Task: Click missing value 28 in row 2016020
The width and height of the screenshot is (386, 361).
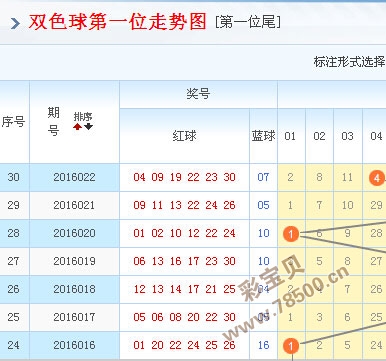Action: 376,233
